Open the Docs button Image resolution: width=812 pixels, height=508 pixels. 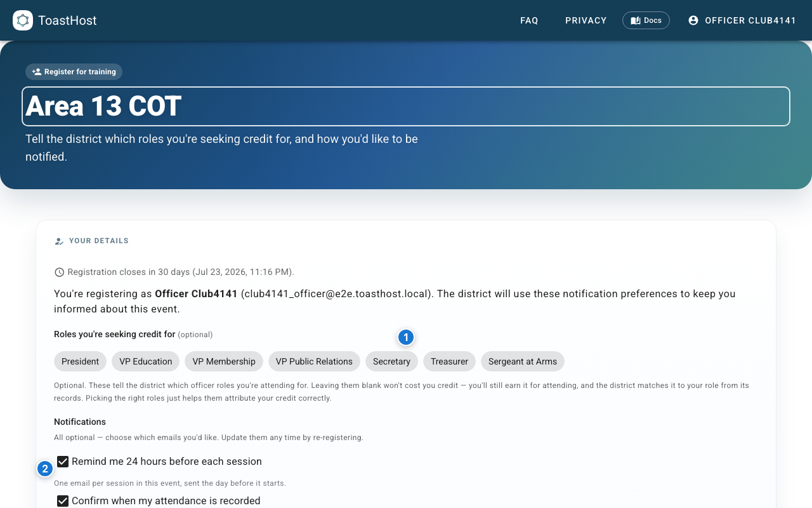pos(646,20)
